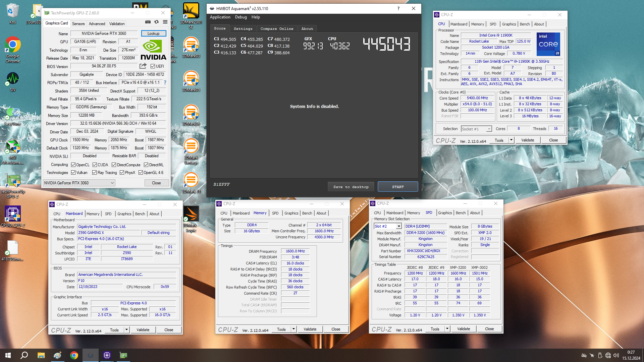Open Socket #1 selection dropdown
The width and height of the screenshot is (644, 362).
476,129
